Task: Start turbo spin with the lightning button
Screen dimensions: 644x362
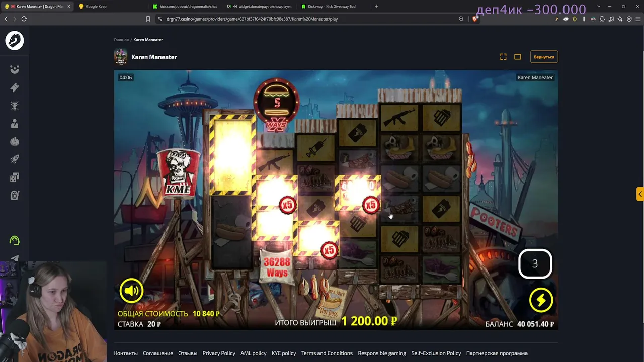Action: click(541, 300)
